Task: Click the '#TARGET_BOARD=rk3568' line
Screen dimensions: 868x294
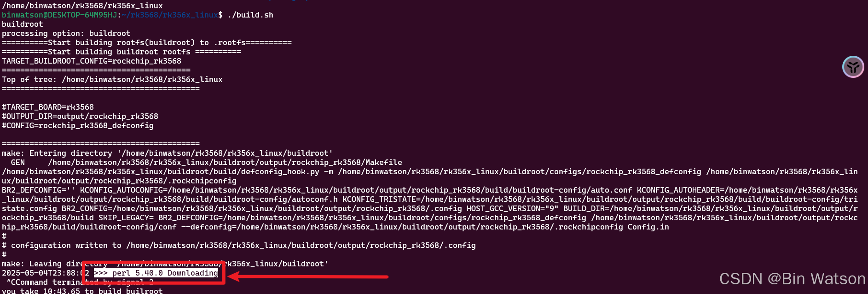Action: (x=48, y=107)
